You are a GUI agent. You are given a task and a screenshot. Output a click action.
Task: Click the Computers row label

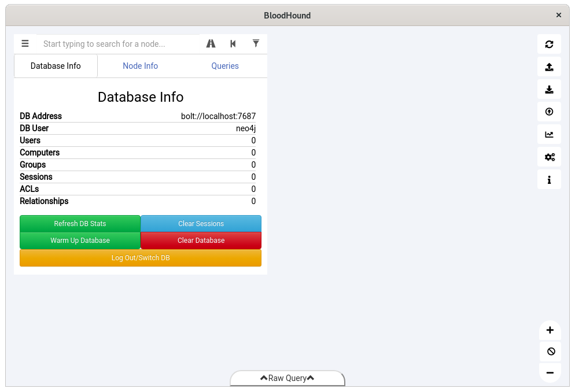click(39, 153)
